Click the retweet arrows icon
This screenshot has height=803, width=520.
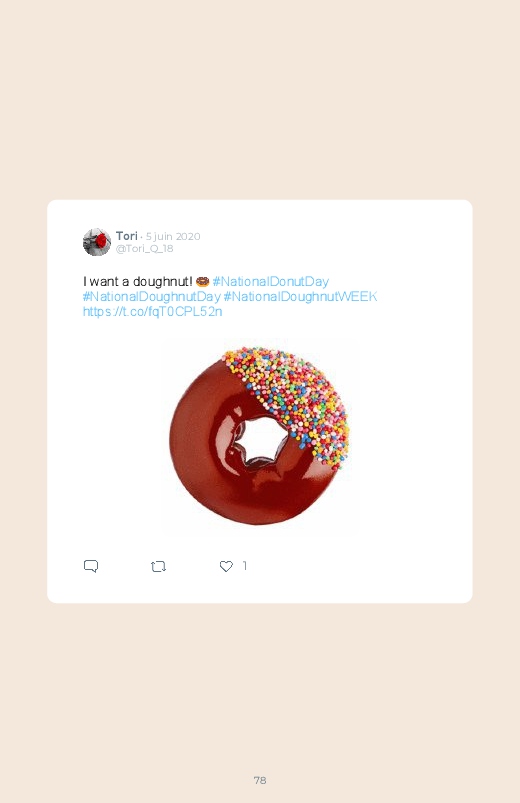pos(158,566)
